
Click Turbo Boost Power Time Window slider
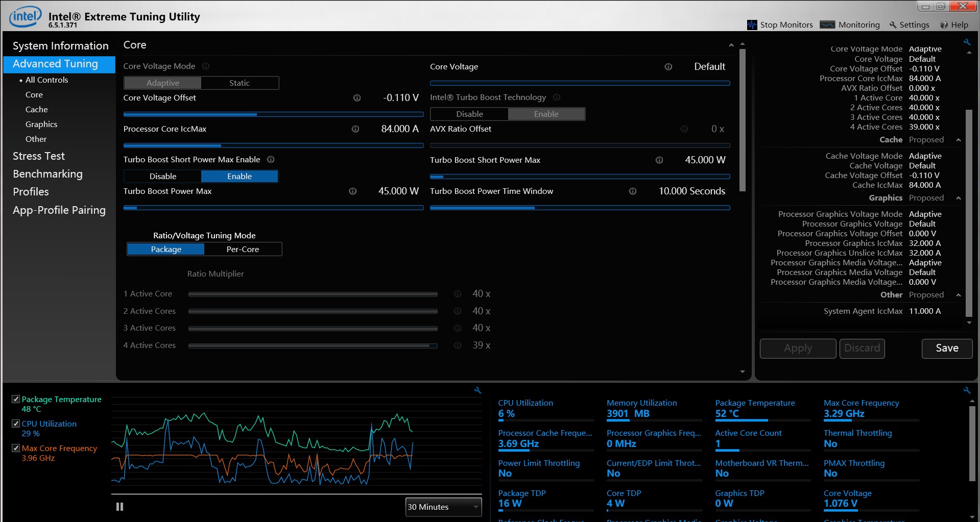coord(580,208)
